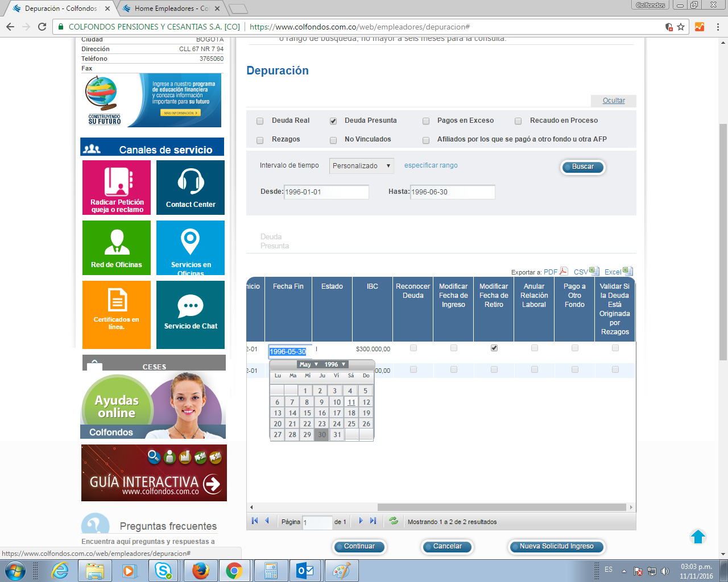Select the Depuración - Colfondos browser tab
This screenshot has height=582, width=728.
point(61,9)
